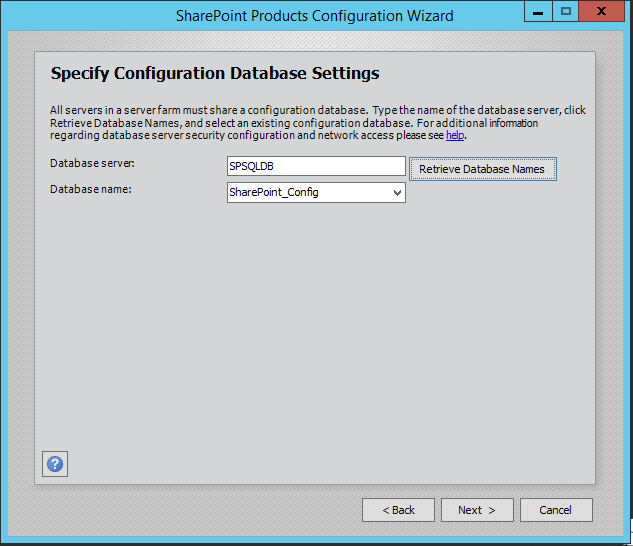Click the Database server label
The width and height of the screenshot is (633, 546).
coord(92,163)
